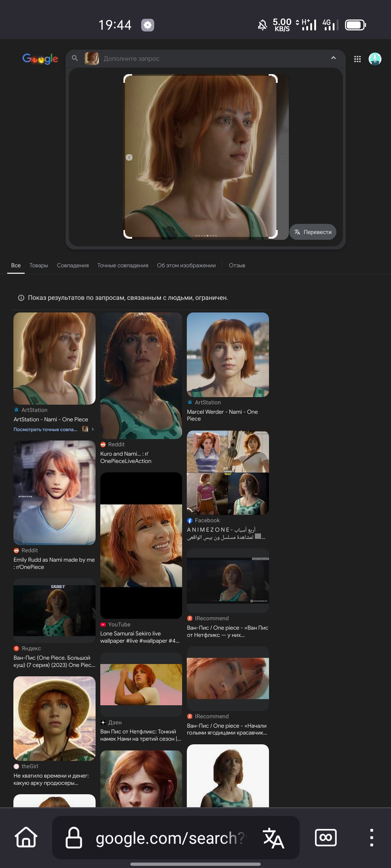Switch to the Совпадения tab

[x=73, y=265]
